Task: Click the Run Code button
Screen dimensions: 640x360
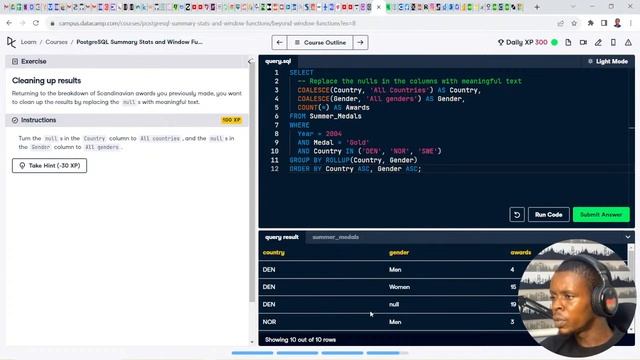Action: tap(549, 215)
